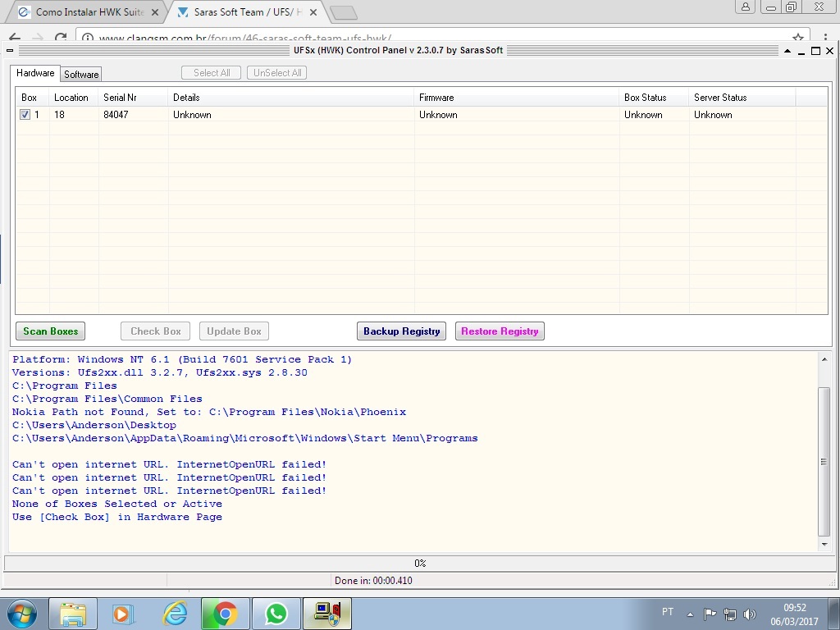Switch to the Software tab

[81, 75]
